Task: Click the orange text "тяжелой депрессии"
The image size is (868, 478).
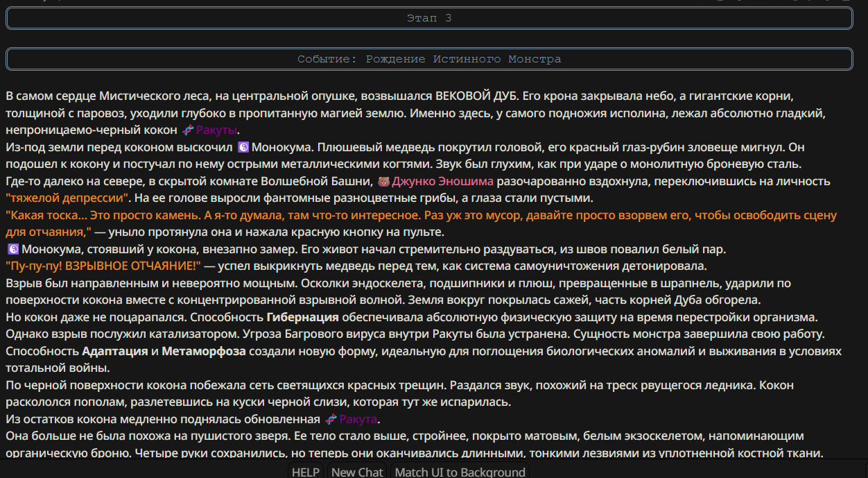Action: tap(67, 198)
